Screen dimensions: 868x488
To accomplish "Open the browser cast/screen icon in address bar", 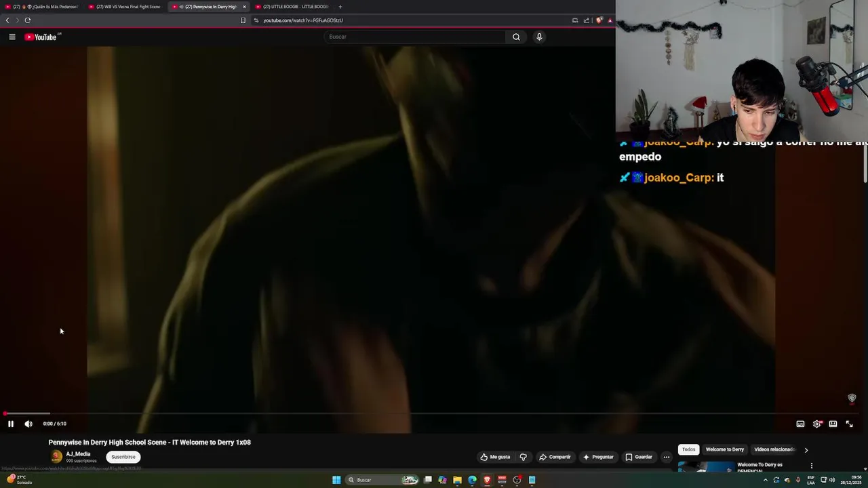I will (575, 20).
